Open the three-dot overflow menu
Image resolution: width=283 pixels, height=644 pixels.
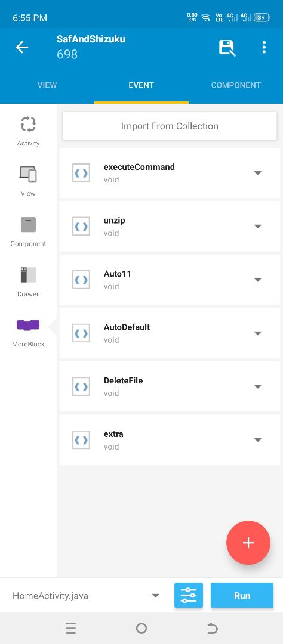[x=264, y=47]
